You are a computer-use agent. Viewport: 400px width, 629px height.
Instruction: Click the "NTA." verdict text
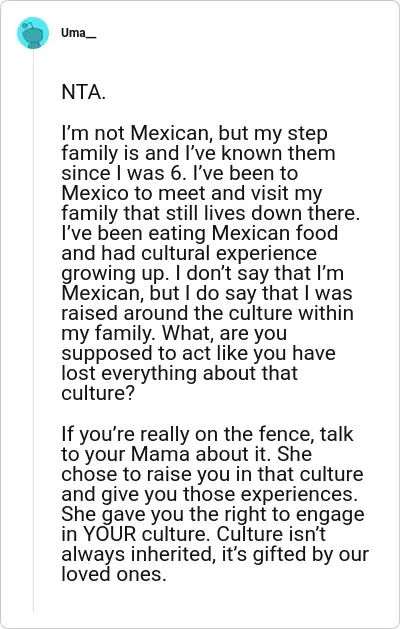click(83, 92)
